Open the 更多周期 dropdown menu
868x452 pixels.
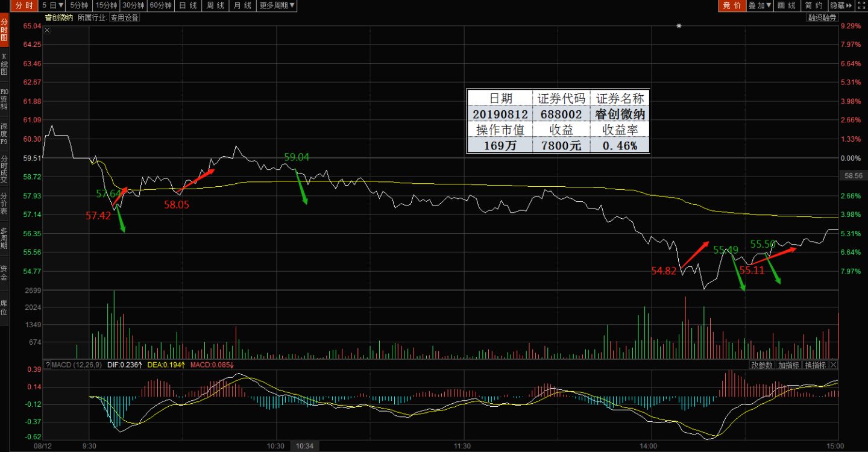pos(277,5)
